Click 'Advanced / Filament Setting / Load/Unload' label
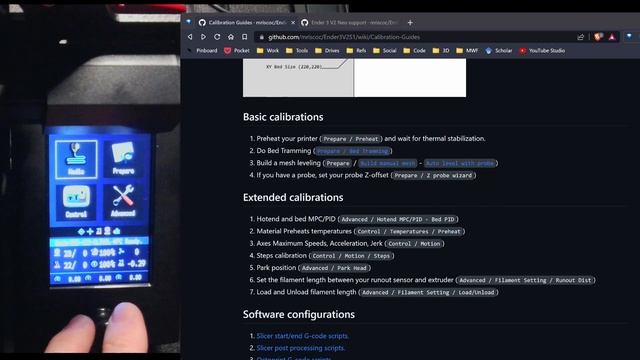 point(428,293)
